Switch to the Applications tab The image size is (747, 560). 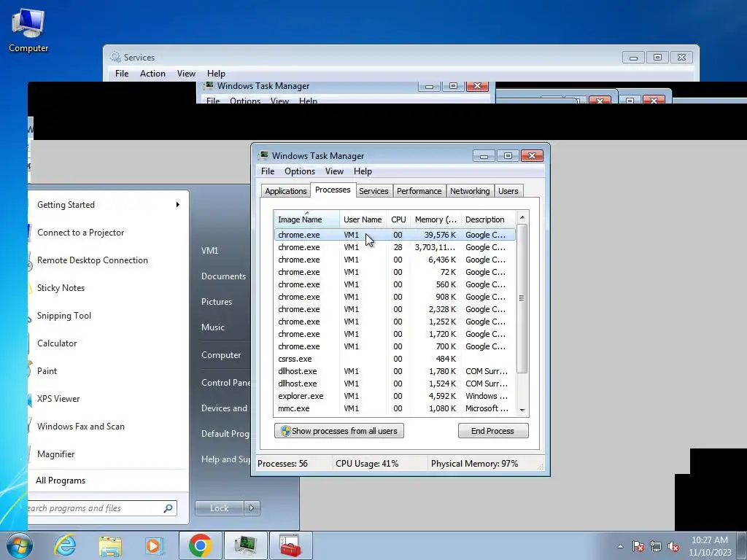(x=286, y=191)
